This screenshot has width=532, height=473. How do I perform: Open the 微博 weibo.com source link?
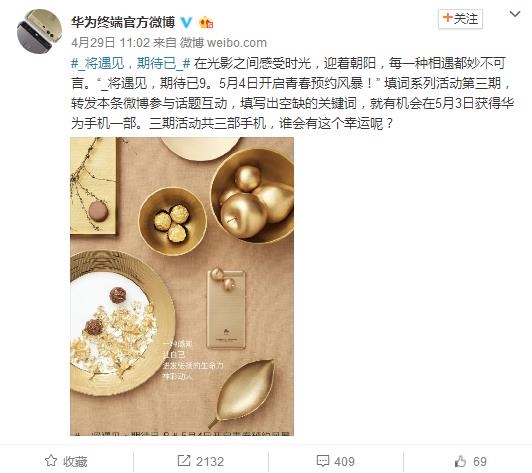[223, 43]
